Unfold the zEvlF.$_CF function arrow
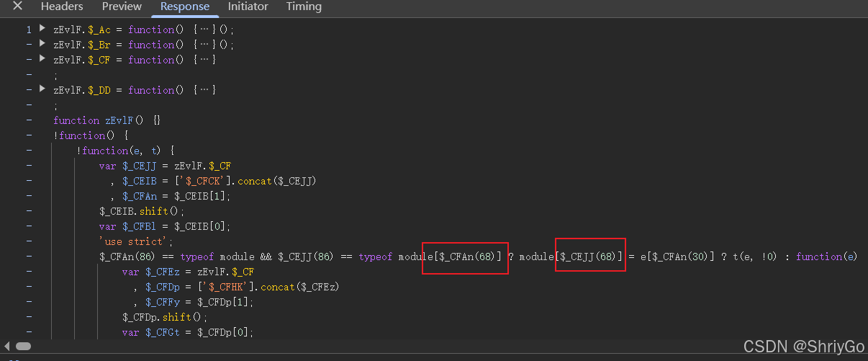Screen dimensions: 868x361 click(x=42, y=59)
